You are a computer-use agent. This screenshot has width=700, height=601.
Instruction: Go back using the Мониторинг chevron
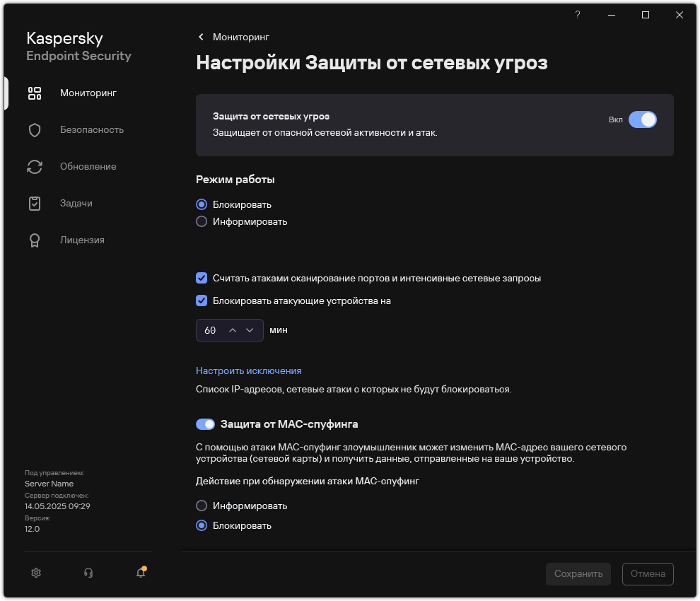[201, 37]
